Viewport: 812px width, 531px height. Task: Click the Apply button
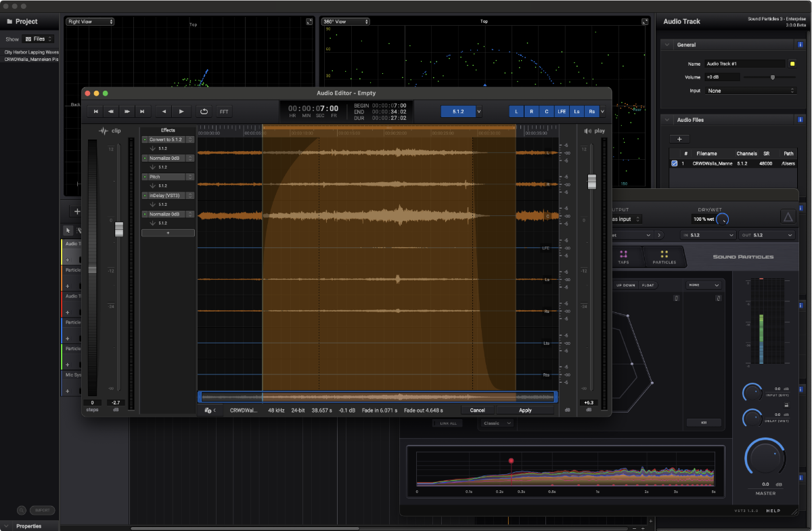point(525,410)
